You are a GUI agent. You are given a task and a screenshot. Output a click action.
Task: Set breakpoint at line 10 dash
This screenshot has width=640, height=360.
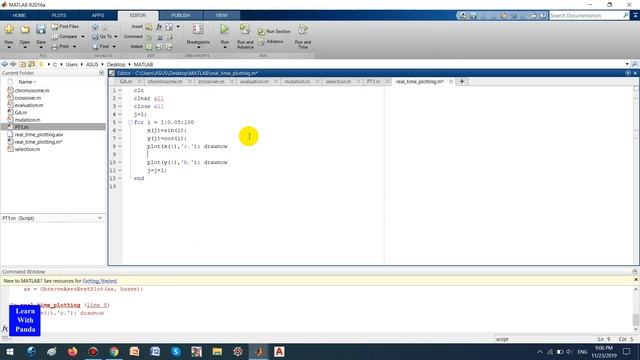click(120, 162)
